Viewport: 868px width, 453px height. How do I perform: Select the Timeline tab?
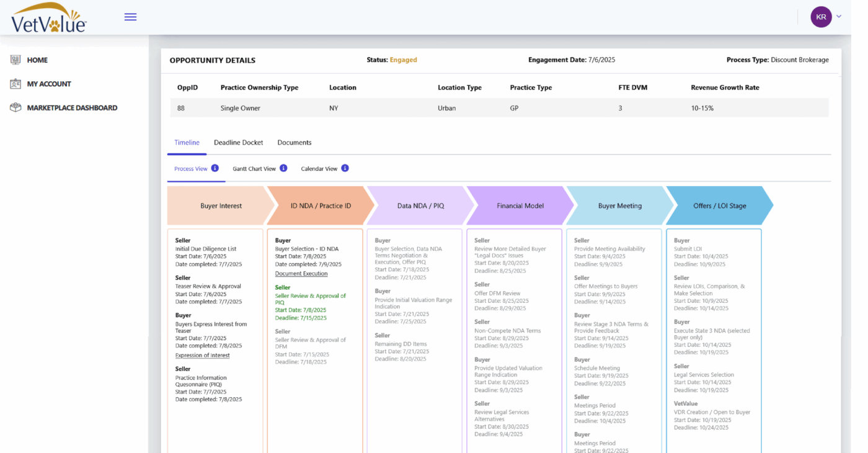[187, 143]
